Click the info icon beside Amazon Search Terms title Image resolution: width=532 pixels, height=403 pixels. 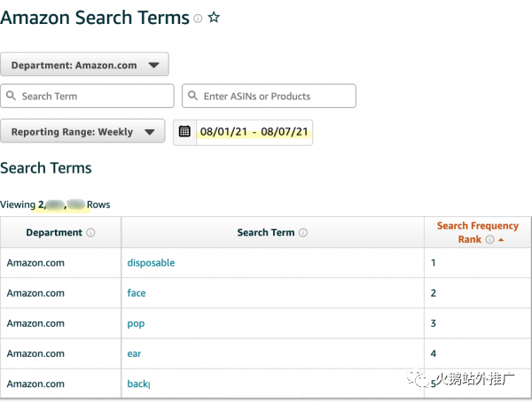198,19
